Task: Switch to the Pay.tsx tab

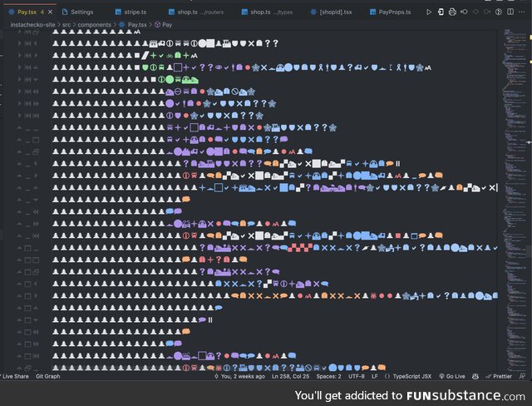Action: (30, 12)
